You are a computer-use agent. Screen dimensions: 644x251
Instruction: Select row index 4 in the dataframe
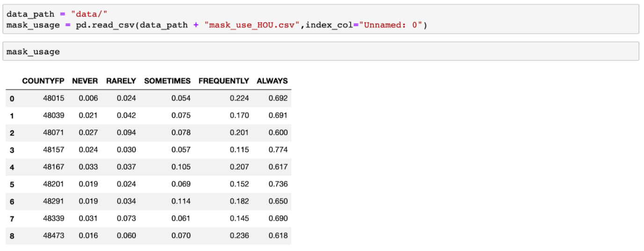[x=12, y=167]
